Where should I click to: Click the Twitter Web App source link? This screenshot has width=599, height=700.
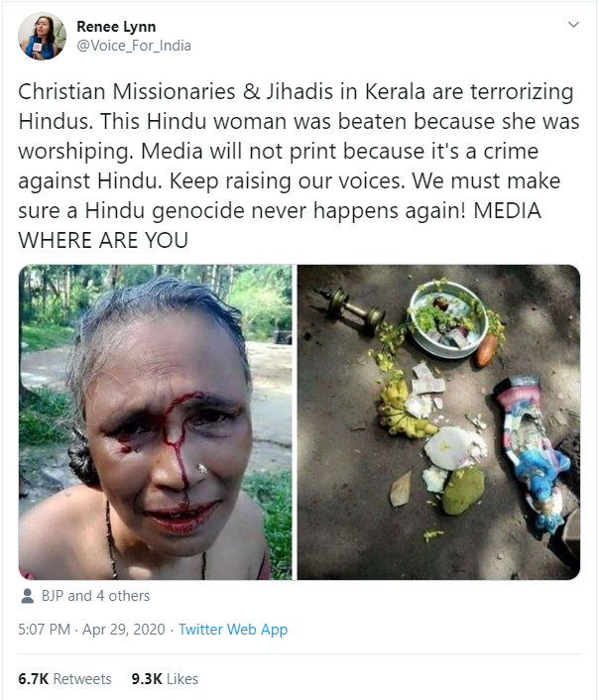[233, 630]
